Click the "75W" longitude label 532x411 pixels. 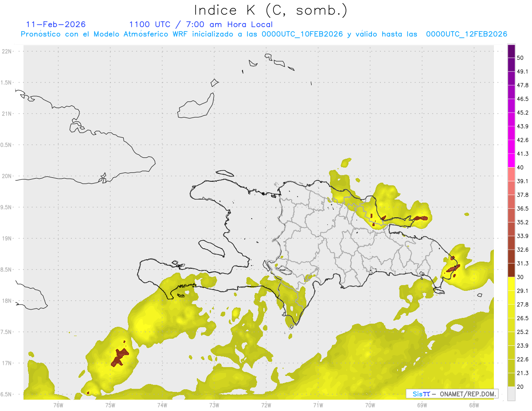point(110,405)
